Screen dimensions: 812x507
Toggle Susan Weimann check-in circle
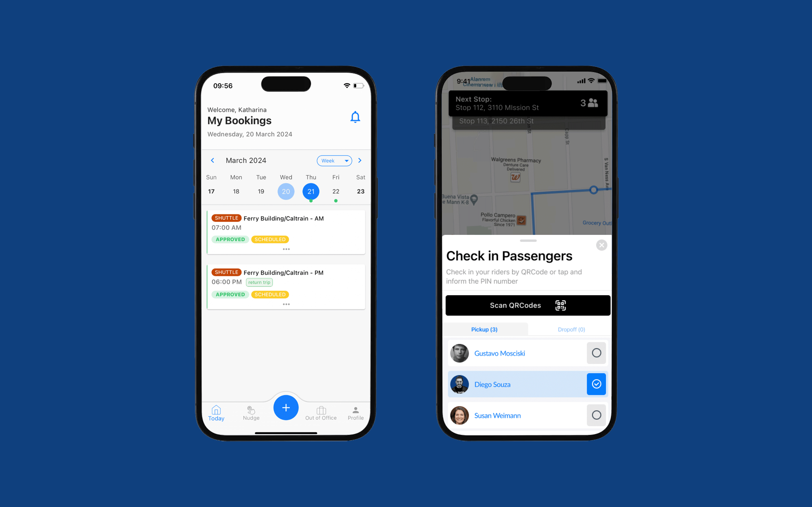click(x=596, y=415)
